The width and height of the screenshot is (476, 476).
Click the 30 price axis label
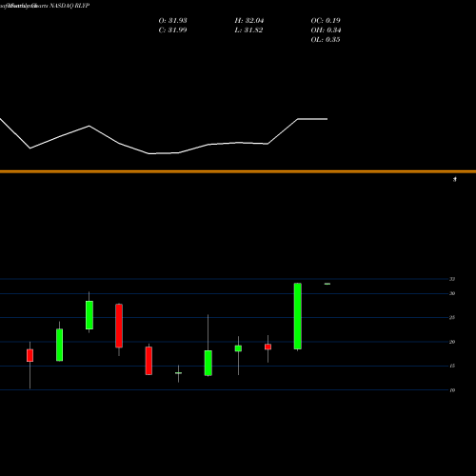click(452, 293)
